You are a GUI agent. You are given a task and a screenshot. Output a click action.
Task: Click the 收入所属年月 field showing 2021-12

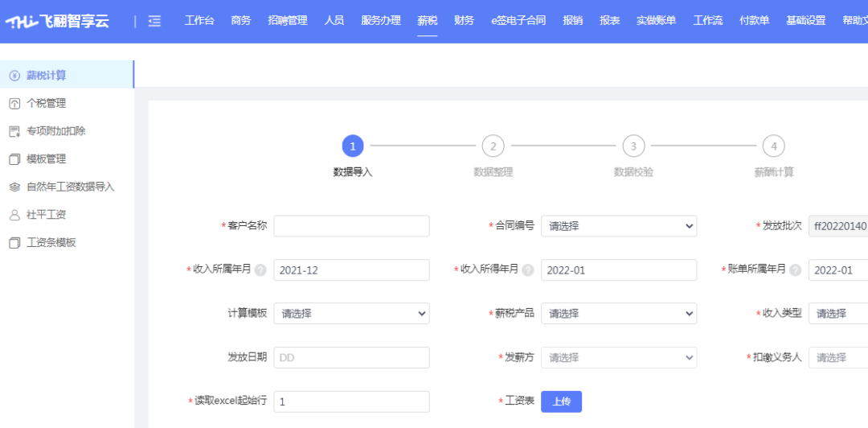[x=351, y=270]
